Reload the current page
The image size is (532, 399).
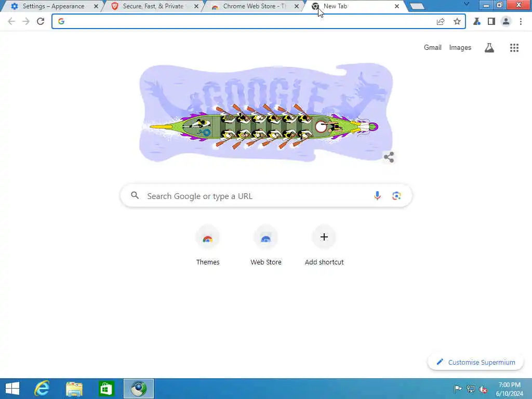coord(41,21)
